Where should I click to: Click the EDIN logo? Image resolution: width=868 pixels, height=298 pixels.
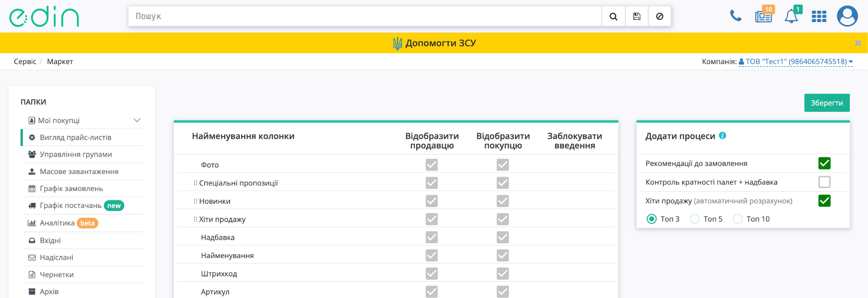click(44, 17)
